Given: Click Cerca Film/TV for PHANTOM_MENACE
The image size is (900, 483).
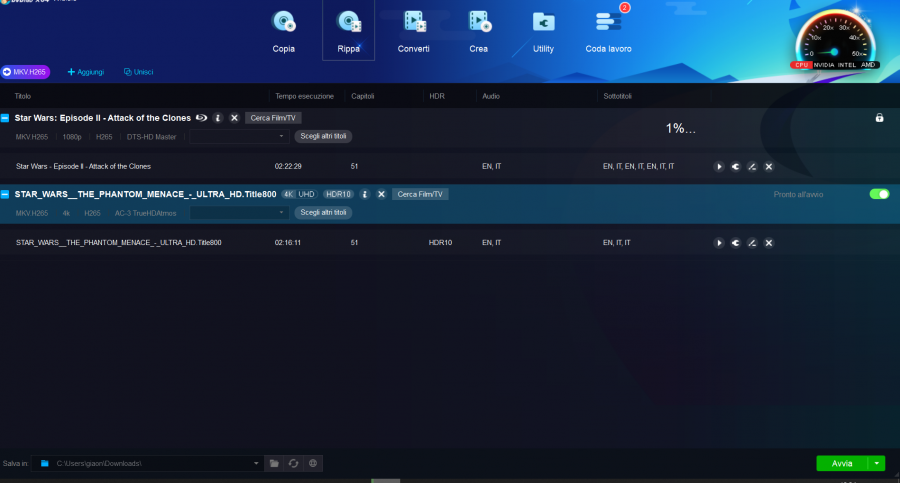Looking at the screenshot, I should tap(420, 194).
